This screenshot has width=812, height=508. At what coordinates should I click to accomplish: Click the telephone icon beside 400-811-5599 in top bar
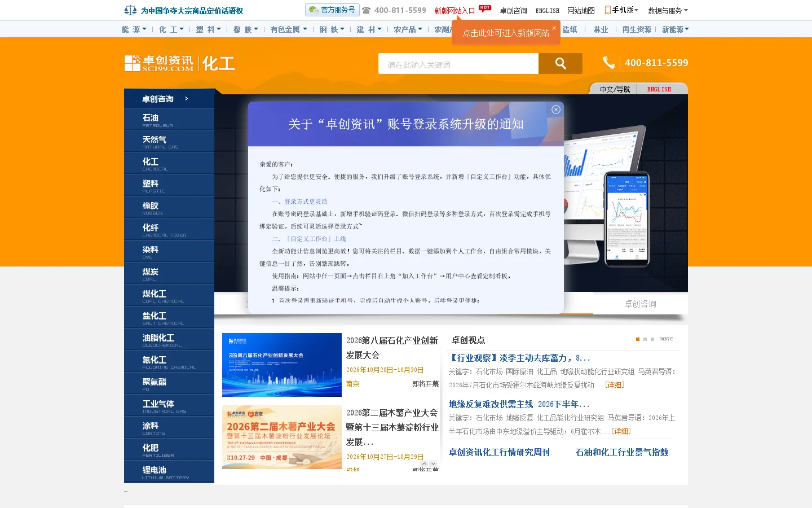point(367,11)
